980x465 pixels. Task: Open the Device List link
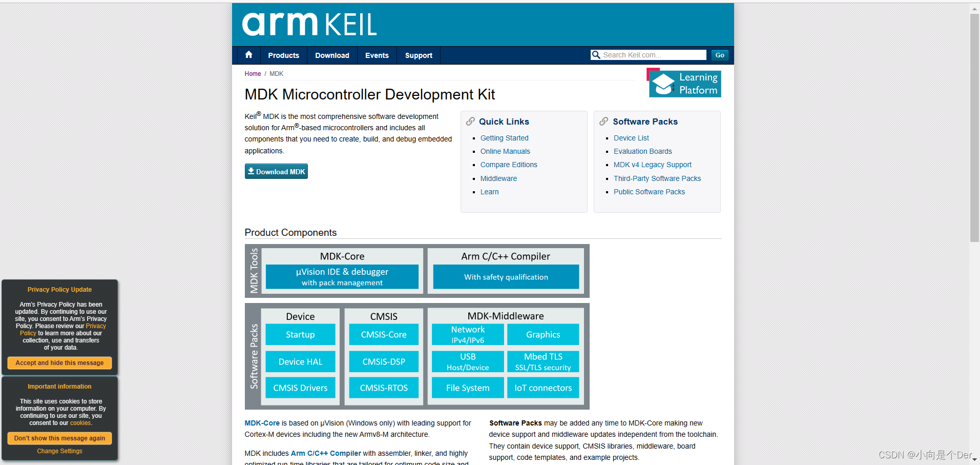tap(631, 138)
